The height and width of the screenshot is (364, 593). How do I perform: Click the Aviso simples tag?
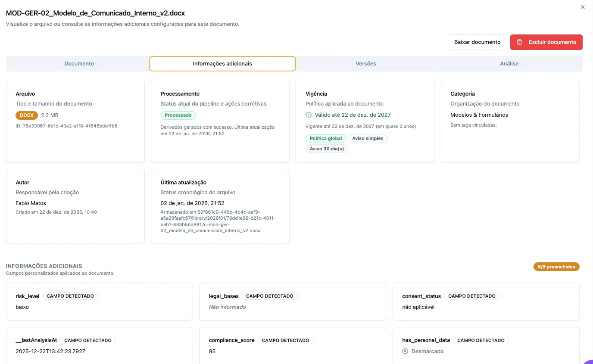pos(368,139)
